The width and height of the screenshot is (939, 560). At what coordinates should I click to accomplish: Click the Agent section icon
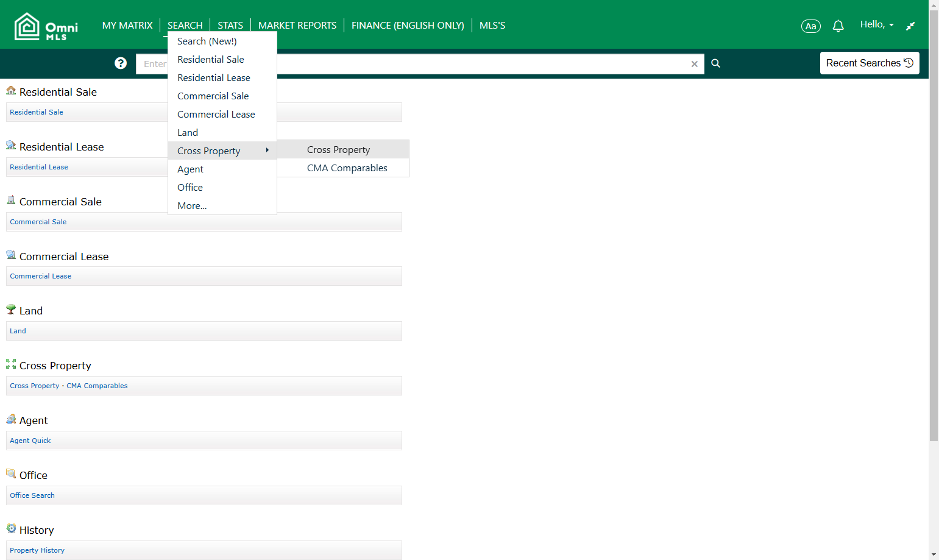coord(11,419)
